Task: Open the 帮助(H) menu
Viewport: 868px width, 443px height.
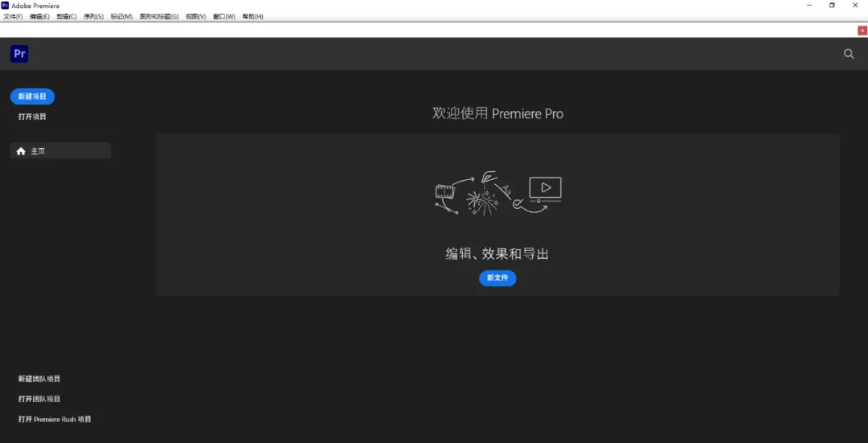Action: pyautogui.click(x=252, y=17)
